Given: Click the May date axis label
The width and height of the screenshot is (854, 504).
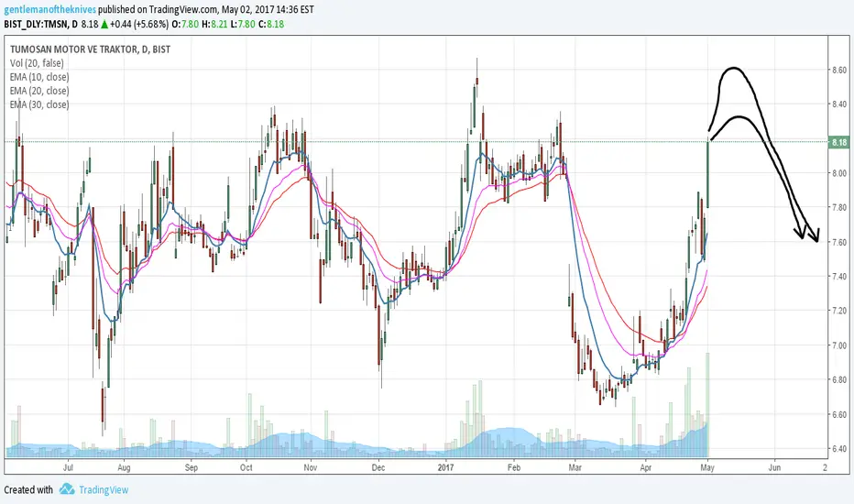Looking at the screenshot, I should [x=707, y=467].
